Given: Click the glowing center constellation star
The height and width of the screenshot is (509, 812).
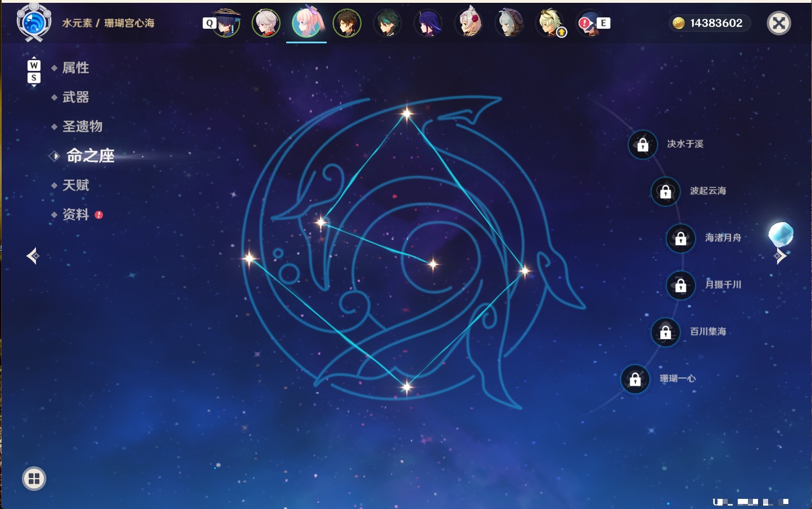Looking at the screenshot, I should [433, 264].
